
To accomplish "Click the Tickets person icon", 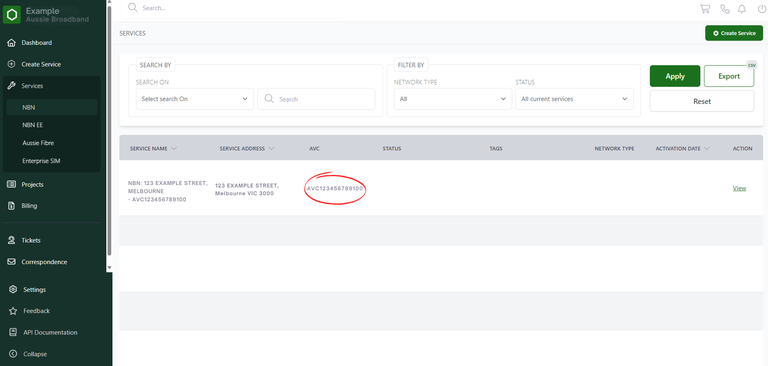I will (12, 241).
